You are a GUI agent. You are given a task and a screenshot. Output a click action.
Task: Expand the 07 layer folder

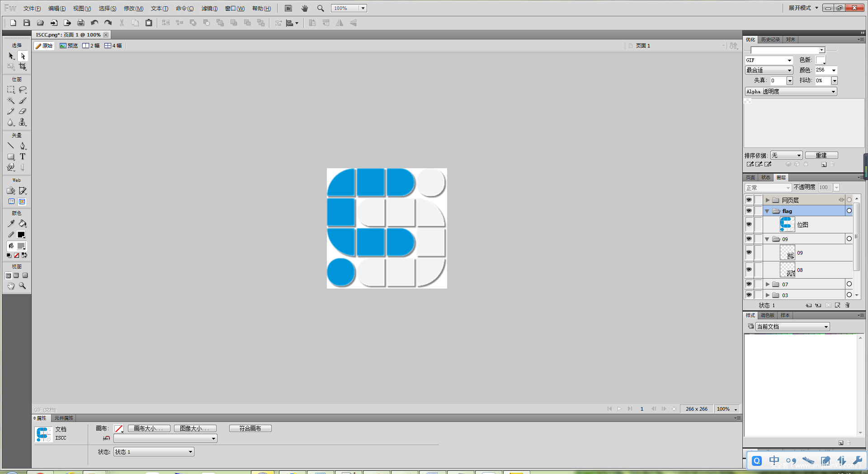[767, 284]
